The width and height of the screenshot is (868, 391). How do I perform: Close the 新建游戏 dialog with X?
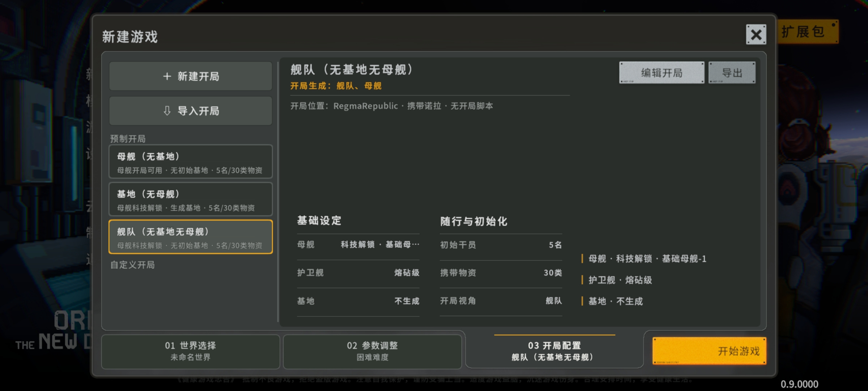coord(756,35)
